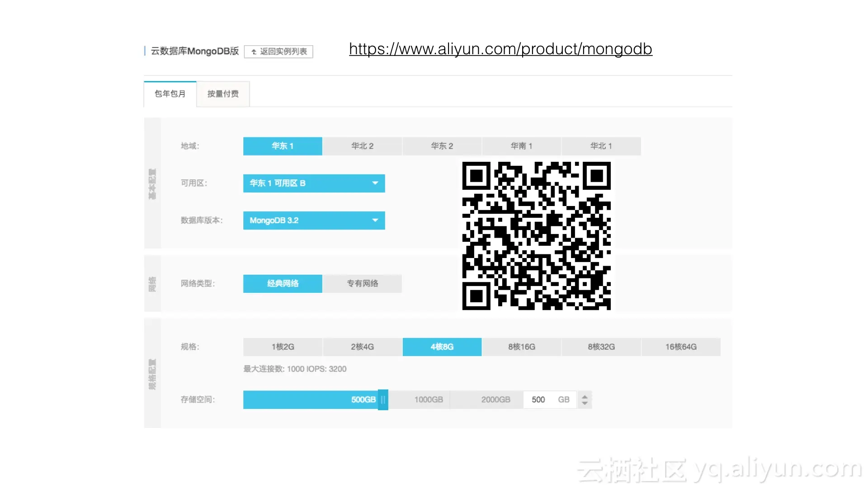Open the aliyun.com/product/mongodb link
The width and height of the screenshot is (868, 488).
500,49
